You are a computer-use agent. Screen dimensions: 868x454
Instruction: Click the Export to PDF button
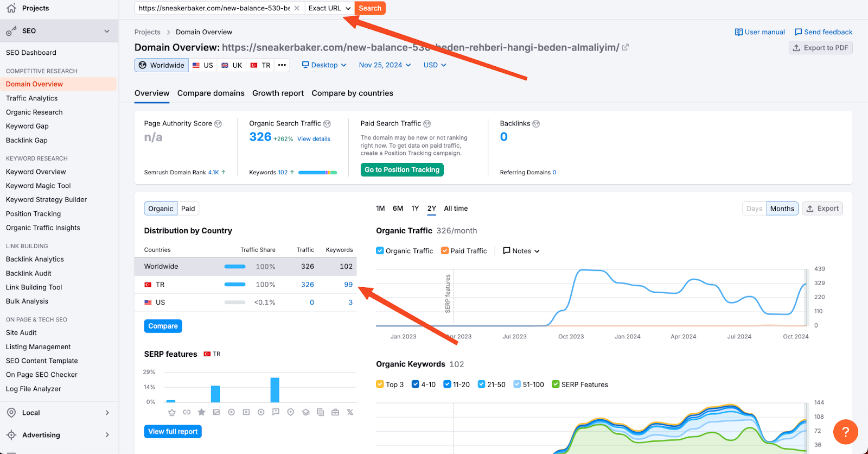(820, 48)
